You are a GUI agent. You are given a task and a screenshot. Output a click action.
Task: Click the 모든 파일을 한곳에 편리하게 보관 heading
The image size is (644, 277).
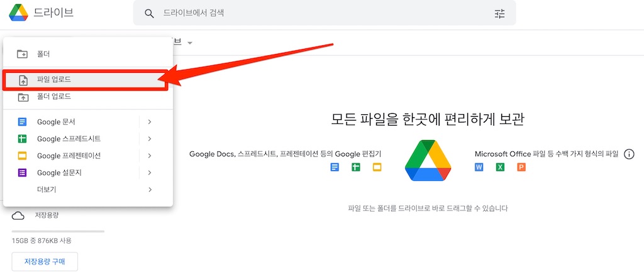pos(428,119)
